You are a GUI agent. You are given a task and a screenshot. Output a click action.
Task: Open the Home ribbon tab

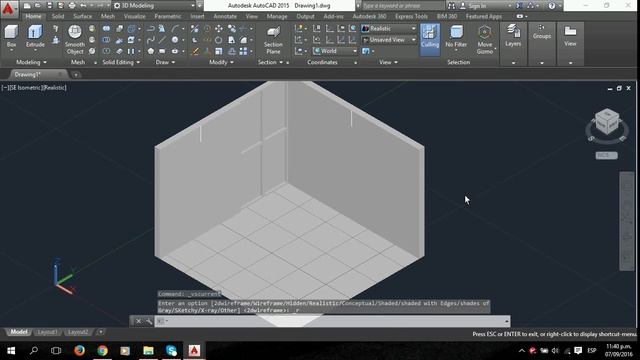(33, 16)
